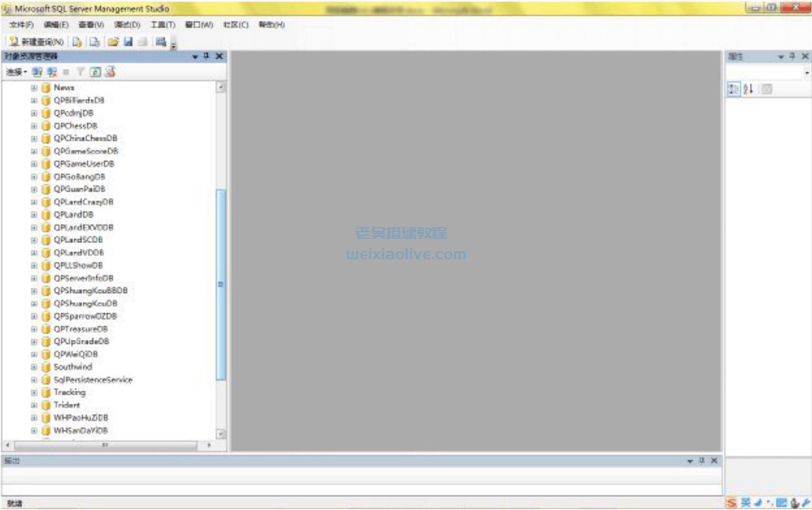Toggle auto-hide pin on Object Explorer panel
Viewport: 812px width, 510px height.
tap(206, 56)
